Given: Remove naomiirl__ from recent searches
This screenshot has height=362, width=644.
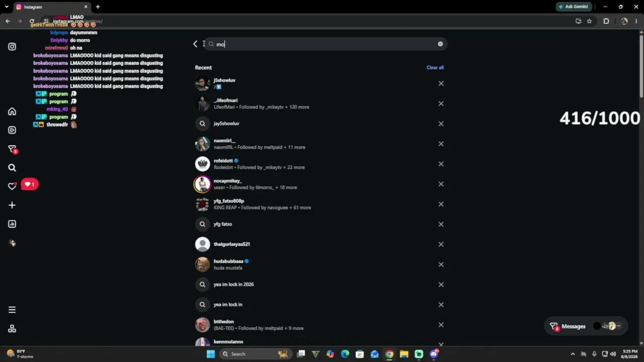Looking at the screenshot, I should point(441,144).
